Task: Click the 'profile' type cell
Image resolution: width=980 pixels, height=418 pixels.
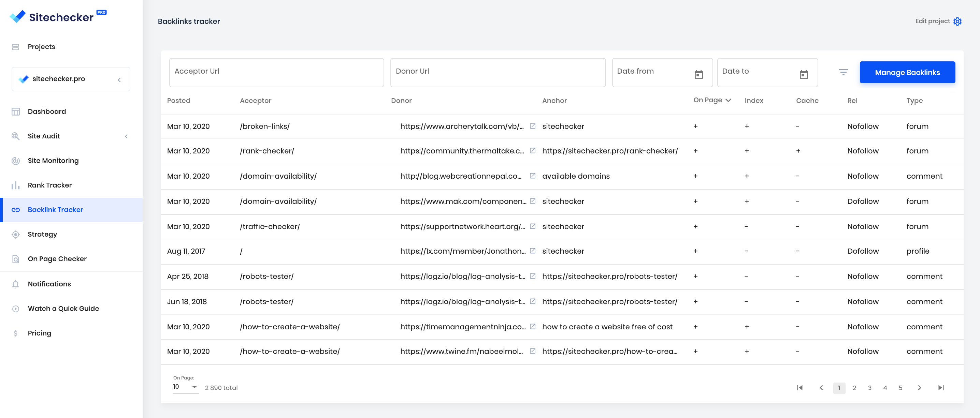Action: (x=918, y=251)
